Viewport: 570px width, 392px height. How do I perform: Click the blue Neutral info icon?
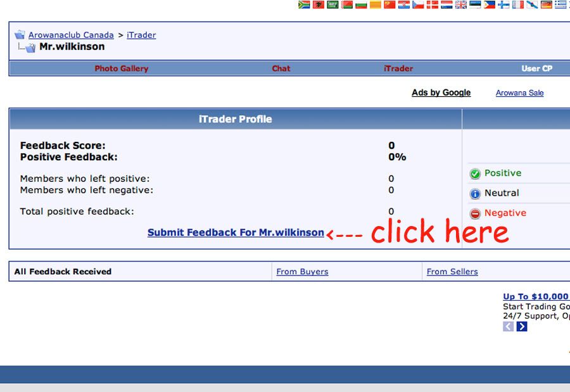[x=475, y=194]
